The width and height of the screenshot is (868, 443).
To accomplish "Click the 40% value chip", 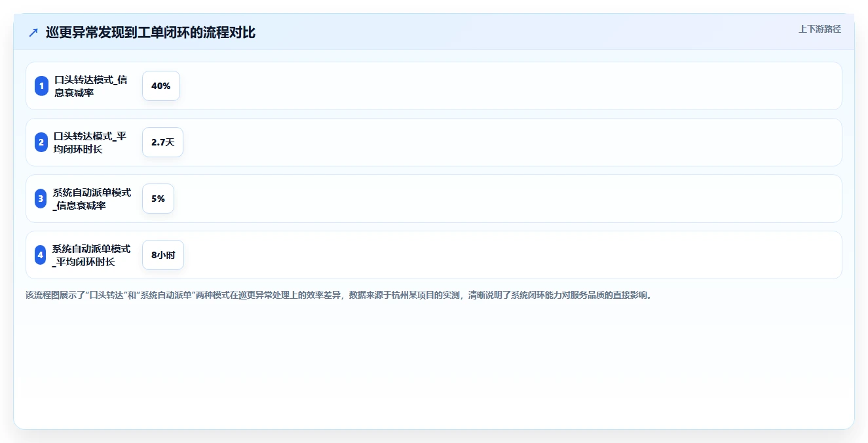I will (x=161, y=86).
